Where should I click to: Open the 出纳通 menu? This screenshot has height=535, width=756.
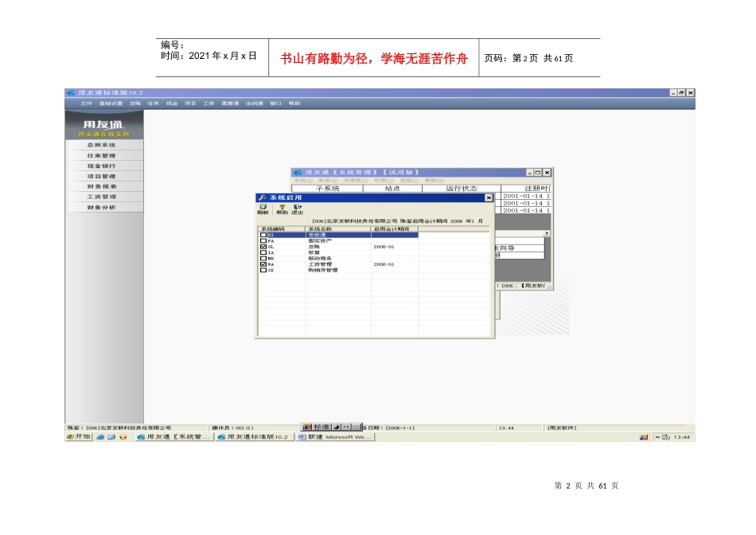click(x=255, y=103)
